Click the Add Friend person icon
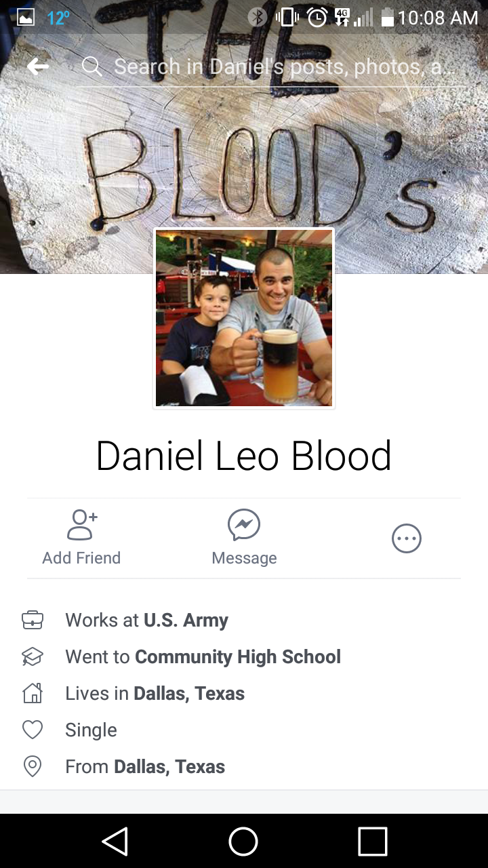Screen dimensions: 488x868 tap(82, 525)
